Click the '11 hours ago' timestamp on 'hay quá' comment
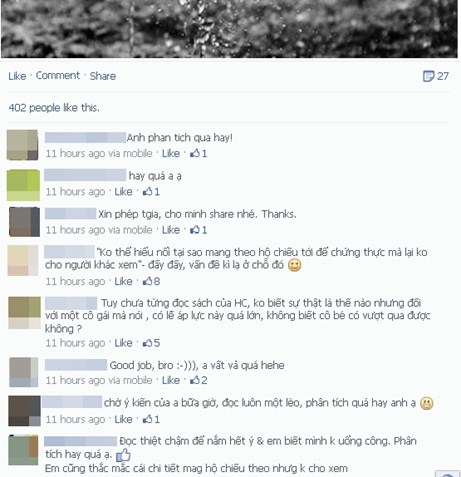This screenshot has width=461, height=477. point(75,192)
